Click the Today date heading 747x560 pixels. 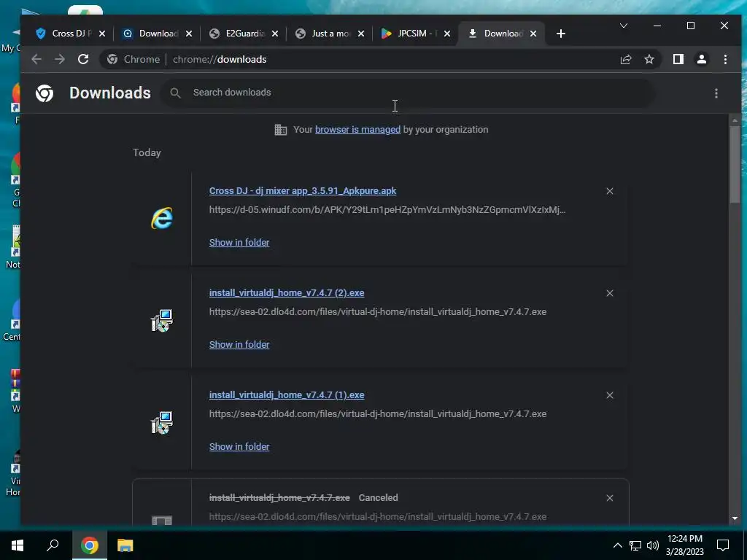click(x=147, y=152)
